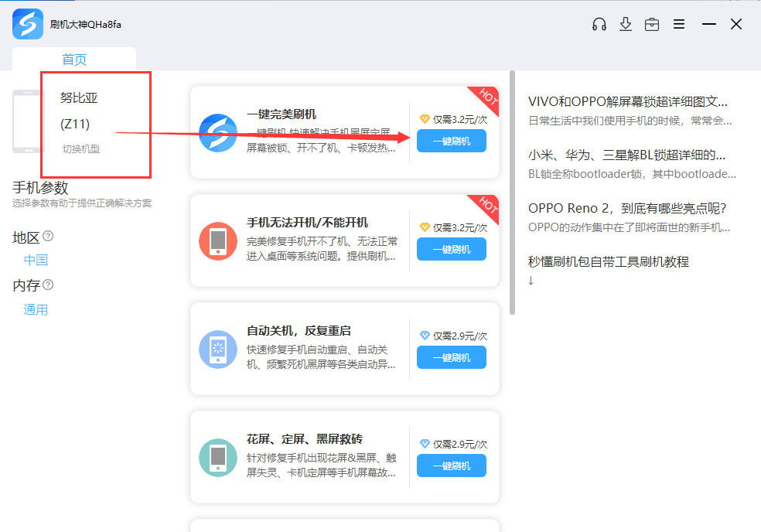
Task: Click the help icon next to 地区
Action: [48, 236]
